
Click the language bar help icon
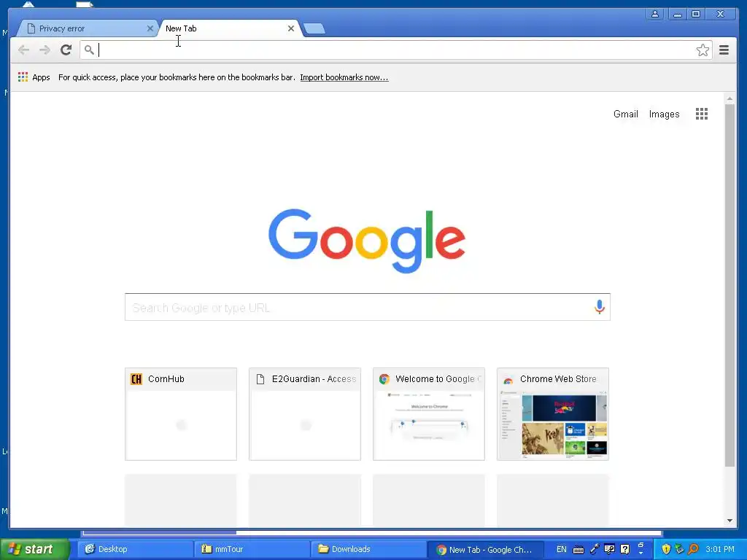624,549
